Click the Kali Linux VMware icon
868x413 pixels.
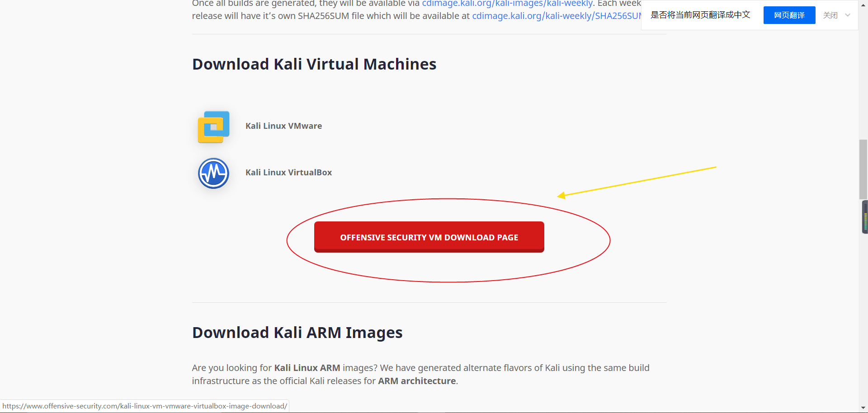(x=213, y=127)
